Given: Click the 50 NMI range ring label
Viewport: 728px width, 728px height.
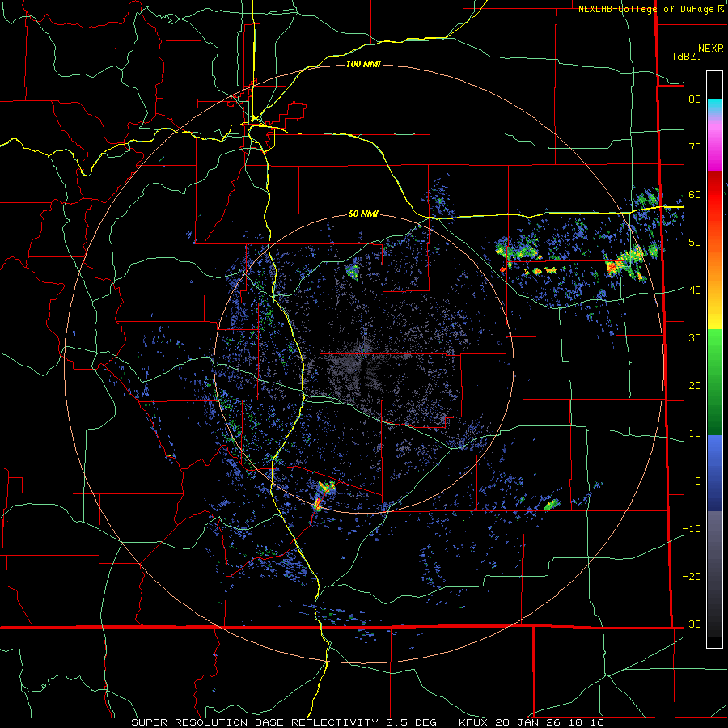Looking at the screenshot, I should coord(363,214).
